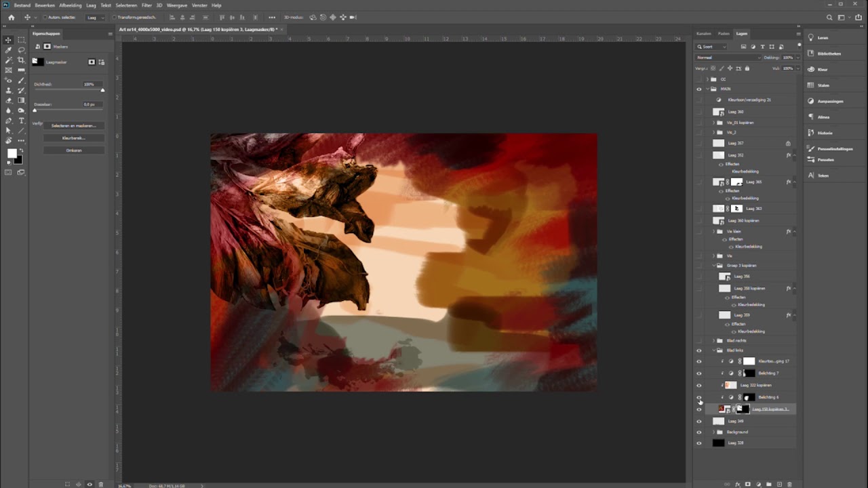Click the Home icon in options bar
The height and width of the screenshot is (488, 868).
(12, 17)
